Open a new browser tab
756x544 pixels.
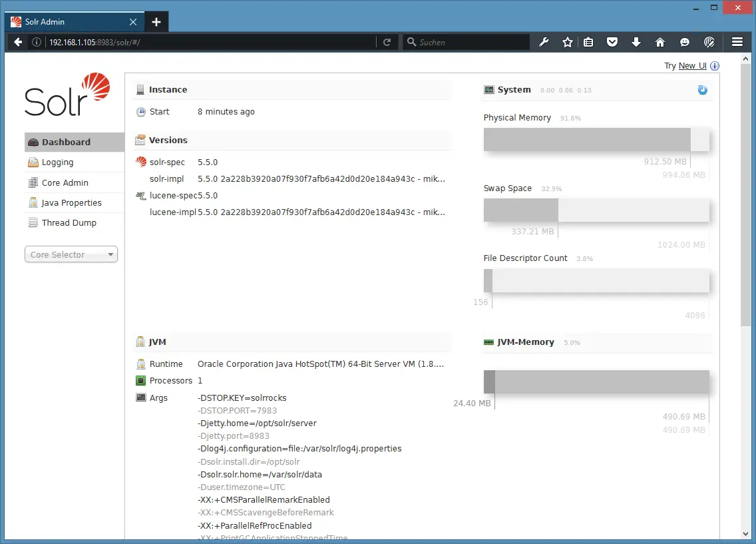[x=156, y=22]
